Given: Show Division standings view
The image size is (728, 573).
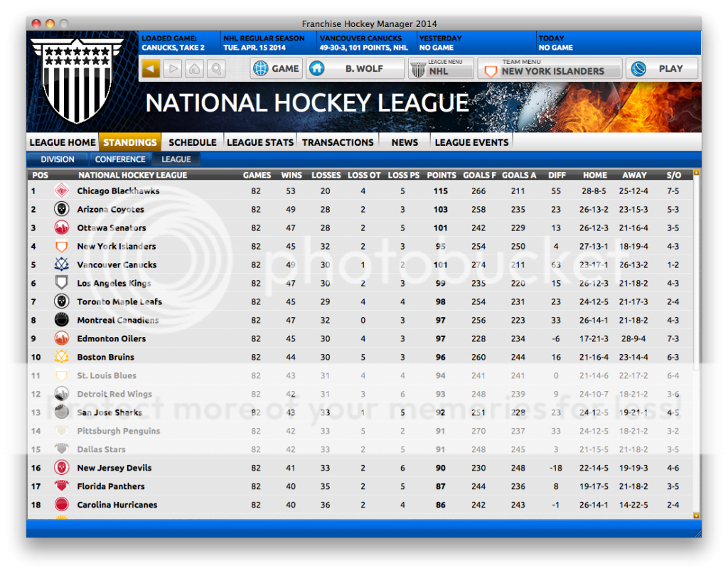Looking at the screenshot, I should pos(57,159).
